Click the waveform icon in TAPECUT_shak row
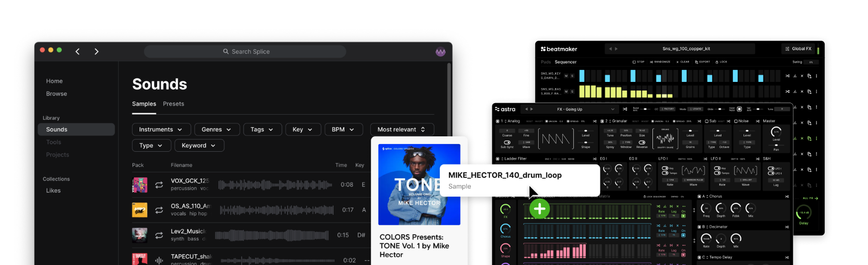868x265 pixels. (x=159, y=260)
